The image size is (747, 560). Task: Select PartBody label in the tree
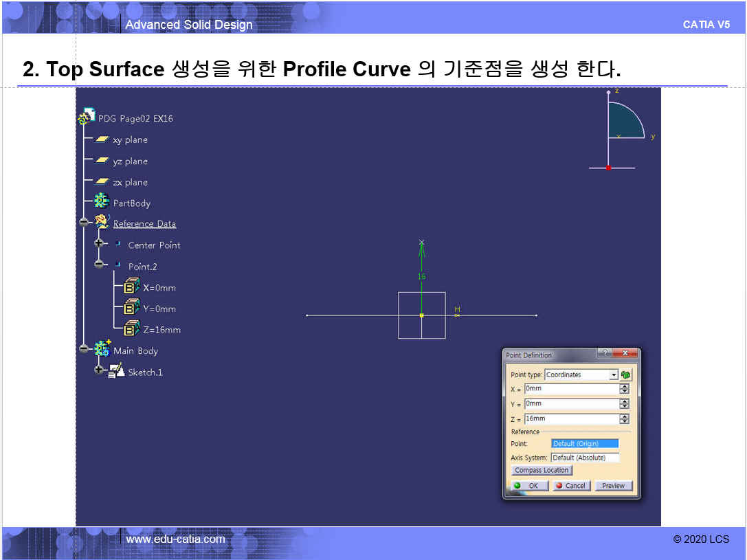pyautogui.click(x=132, y=203)
